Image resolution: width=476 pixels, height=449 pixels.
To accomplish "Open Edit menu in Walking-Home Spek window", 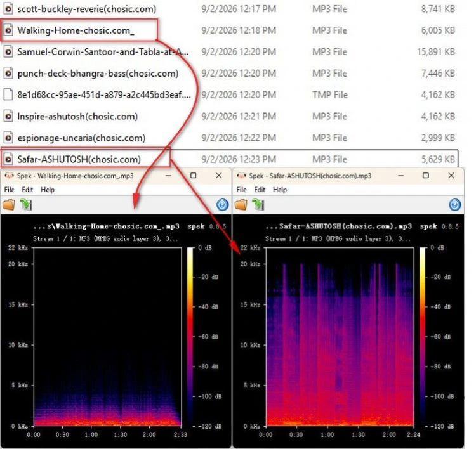I will [x=27, y=190].
